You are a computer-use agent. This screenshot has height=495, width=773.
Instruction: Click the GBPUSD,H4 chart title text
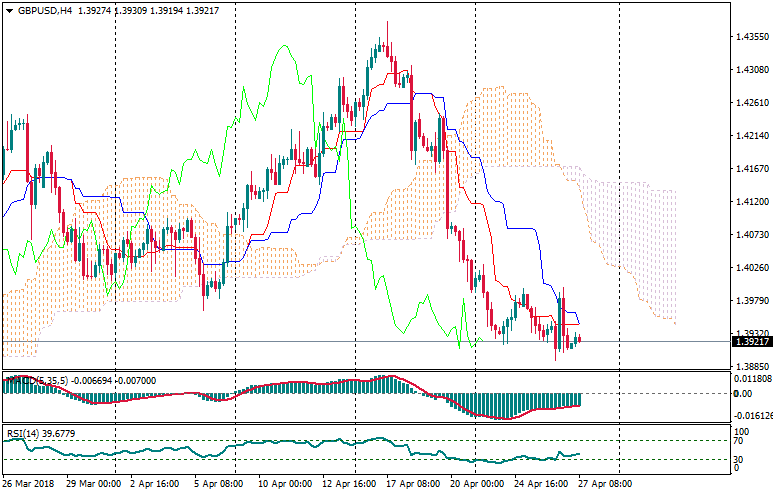tap(45, 10)
